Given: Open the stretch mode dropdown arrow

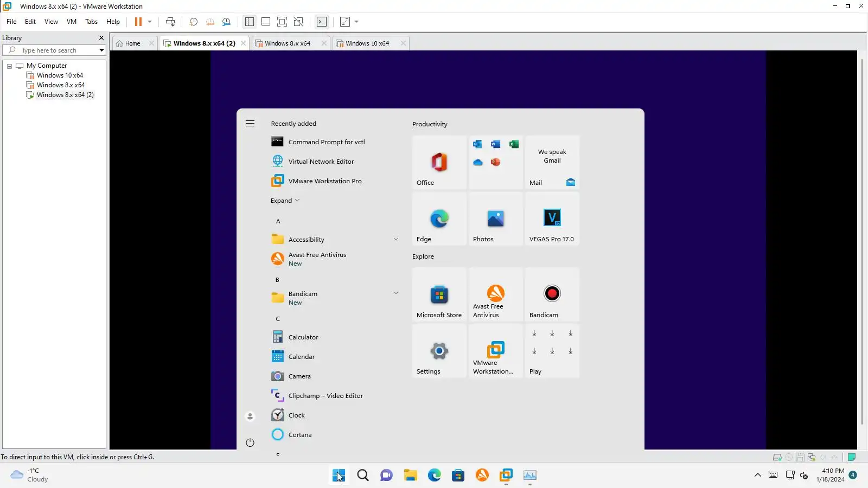Looking at the screenshot, I should click(x=356, y=22).
